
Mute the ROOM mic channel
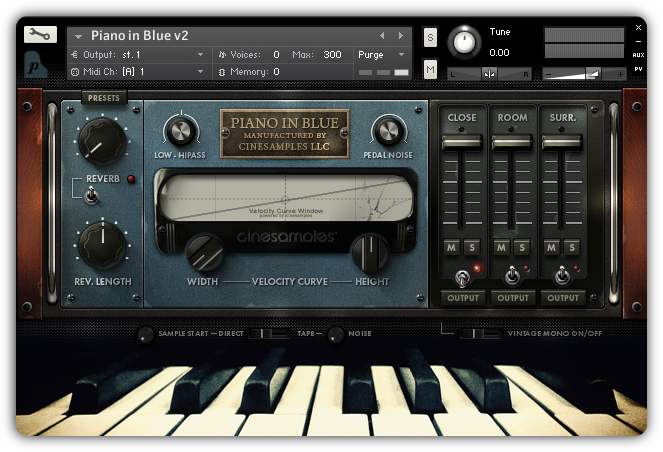click(501, 247)
